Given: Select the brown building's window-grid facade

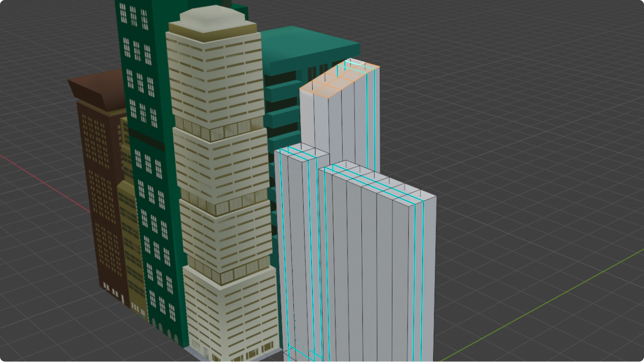Looking at the screenshot, I should click(98, 197).
